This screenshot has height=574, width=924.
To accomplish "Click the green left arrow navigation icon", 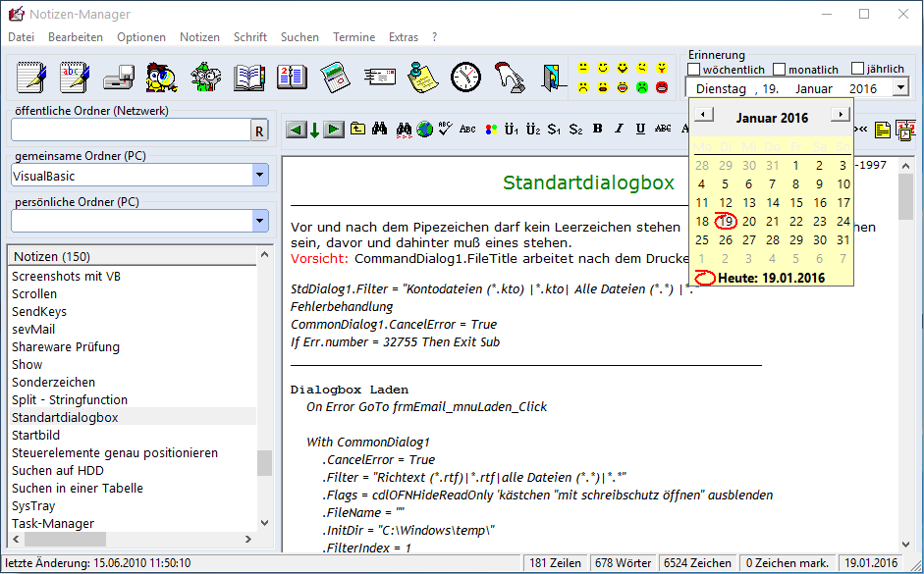I will [297, 130].
